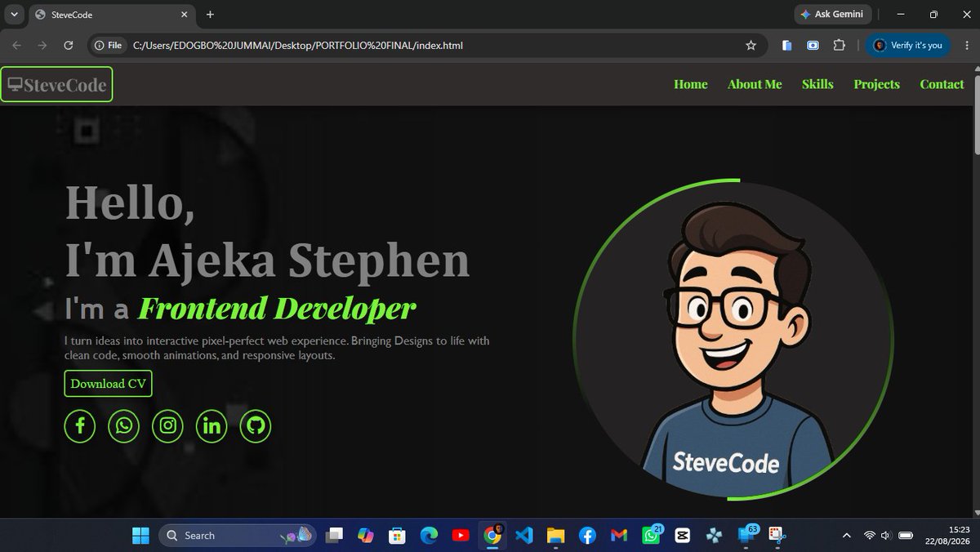Open the tab search dropdown arrow
980x552 pixels.
14,14
